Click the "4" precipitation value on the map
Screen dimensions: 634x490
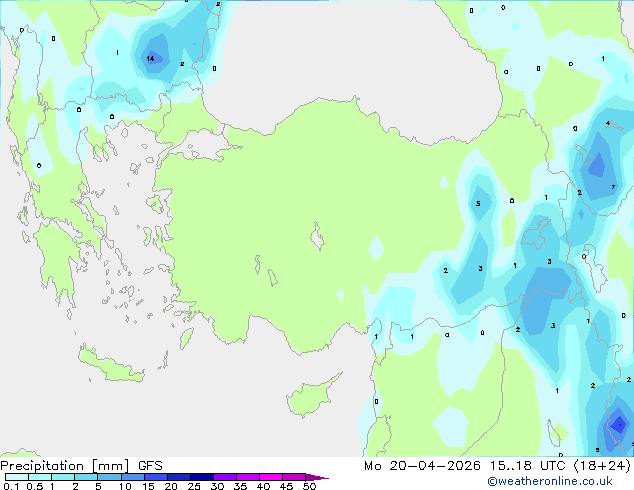tap(608, 123)
